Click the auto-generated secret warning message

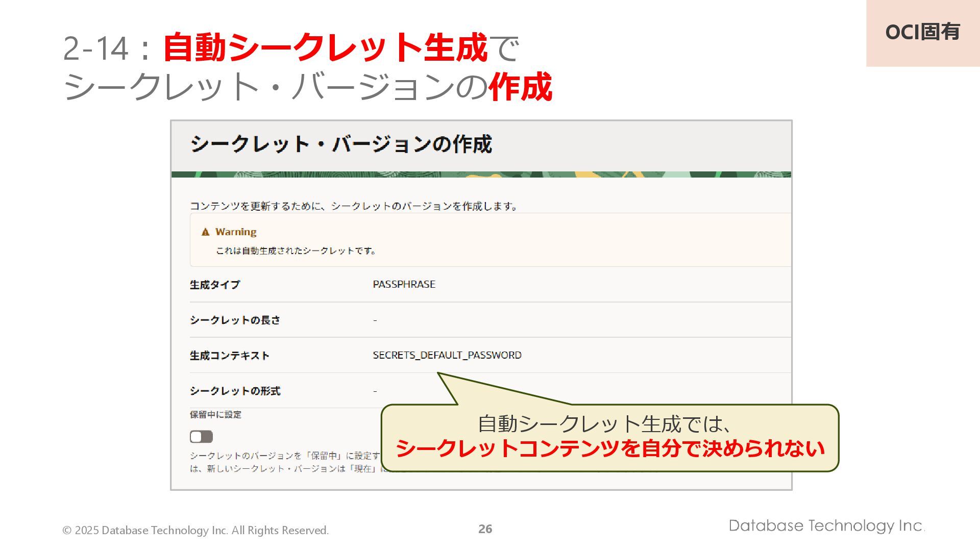click(296, 251)
